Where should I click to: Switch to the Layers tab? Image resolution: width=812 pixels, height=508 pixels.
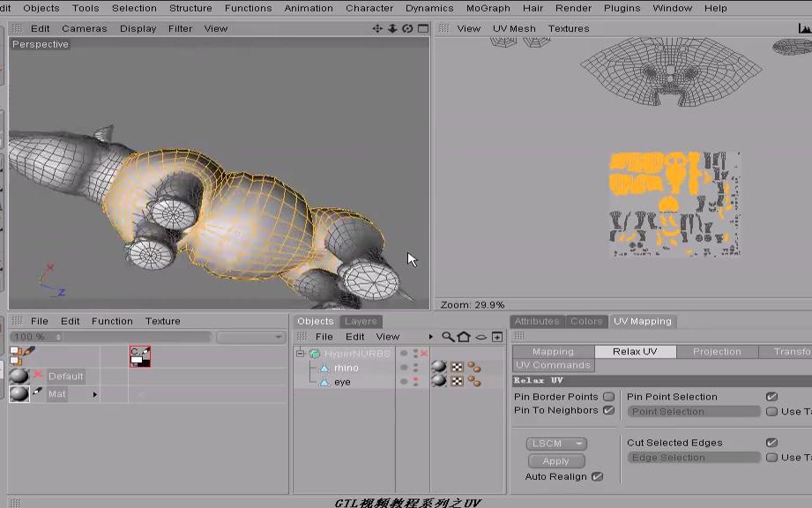pos(361,321)
